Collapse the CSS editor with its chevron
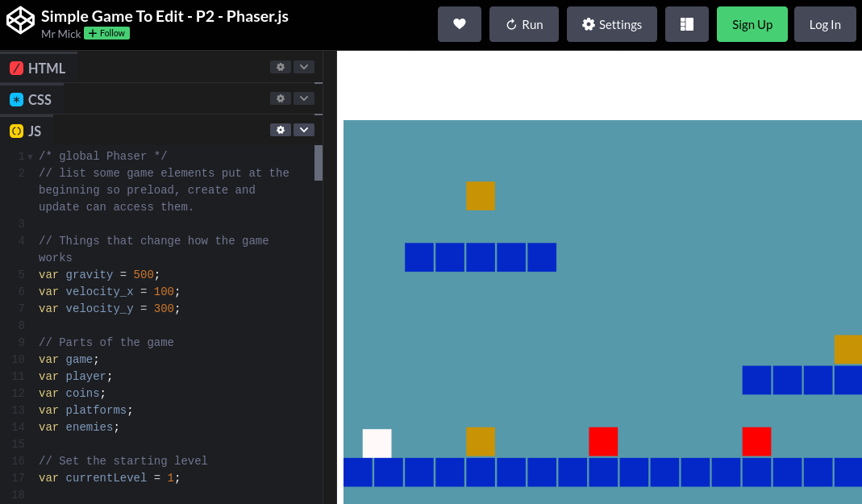Viewport: 862px width, 504px height. pyautogui.click(x=303, y=98)
